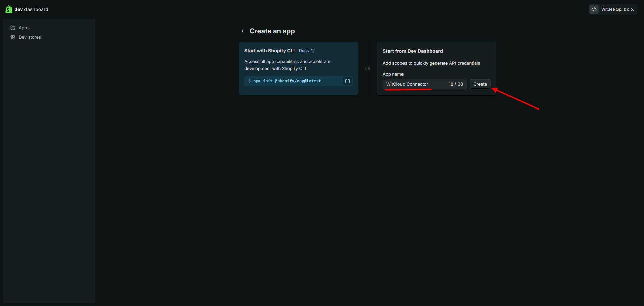Click the Start from Dev Dashboard heading
The height and width of the screenshot is (306, 644).
[x=413, y=51]
